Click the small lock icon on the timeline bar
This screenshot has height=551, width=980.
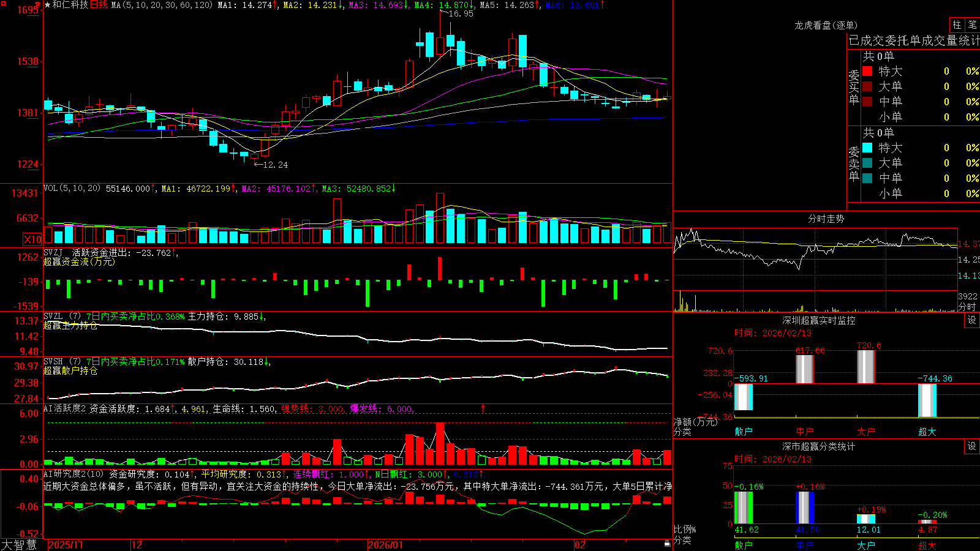coord(668,544)
